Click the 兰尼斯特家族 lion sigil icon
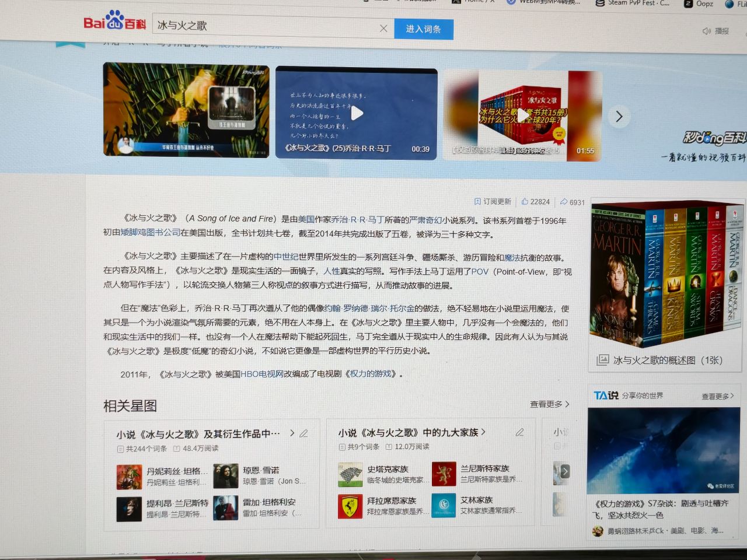 [444, 474]
